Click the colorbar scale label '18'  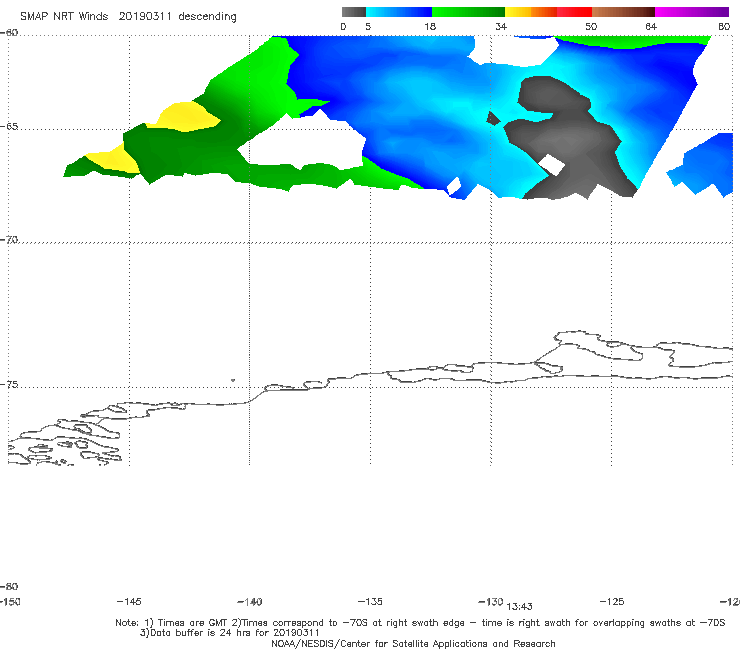click(x=430, y=26)
